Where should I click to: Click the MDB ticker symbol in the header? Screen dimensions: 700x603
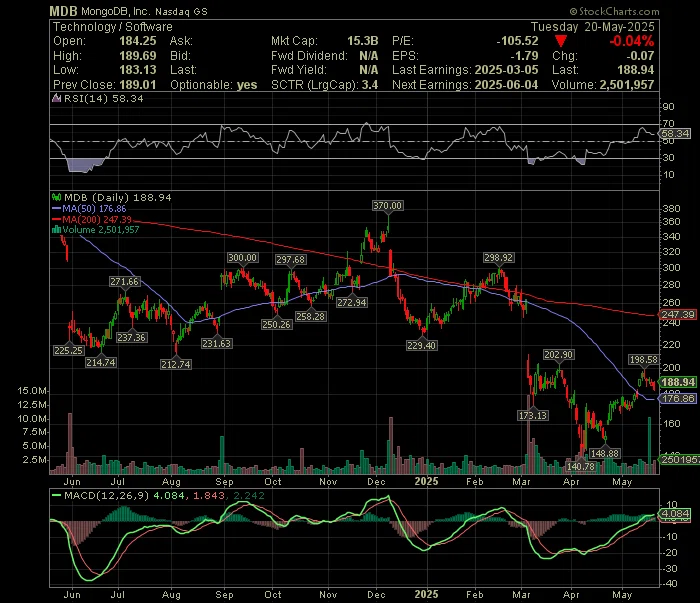[63, 11]
